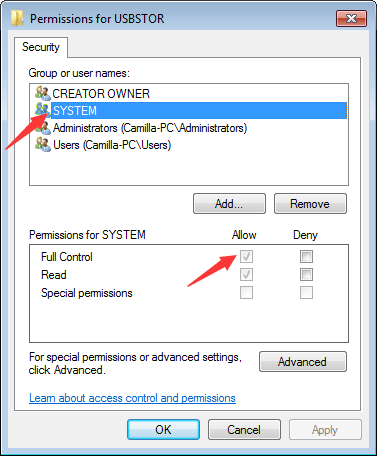
Task: Click the folder icon in title bar
Action: 17,18
